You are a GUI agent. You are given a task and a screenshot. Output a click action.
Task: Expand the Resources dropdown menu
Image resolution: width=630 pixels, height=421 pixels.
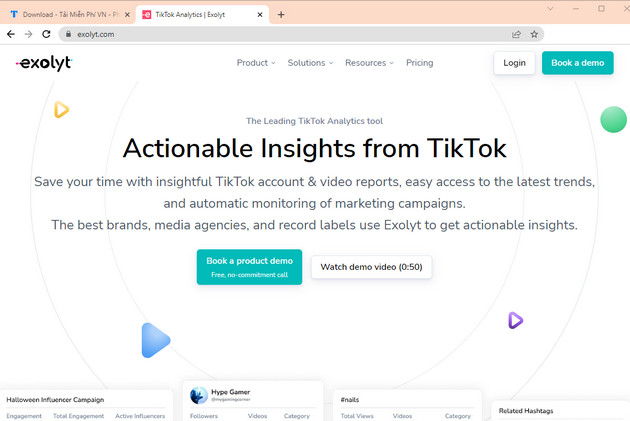[369, 63]
